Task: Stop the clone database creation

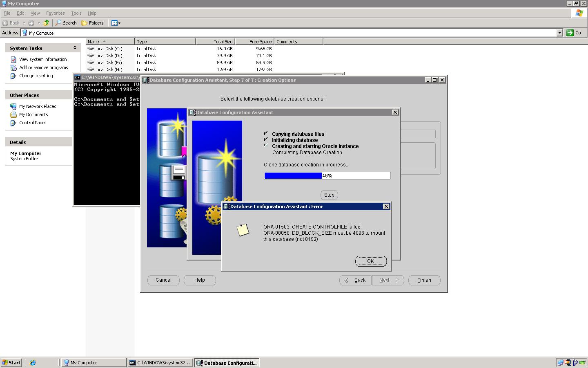Action: pyautogui.click(x=329, y=195)
